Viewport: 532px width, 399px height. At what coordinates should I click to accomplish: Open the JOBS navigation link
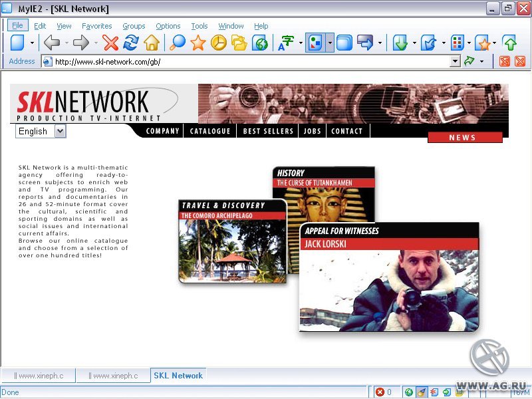pos(312,131)
